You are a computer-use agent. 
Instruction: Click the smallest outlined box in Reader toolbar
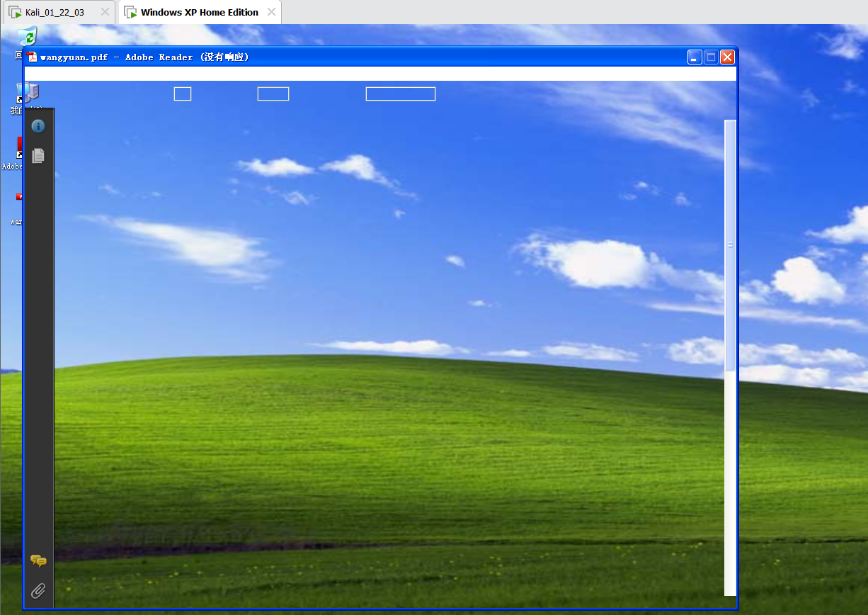(x=183, y=94)
